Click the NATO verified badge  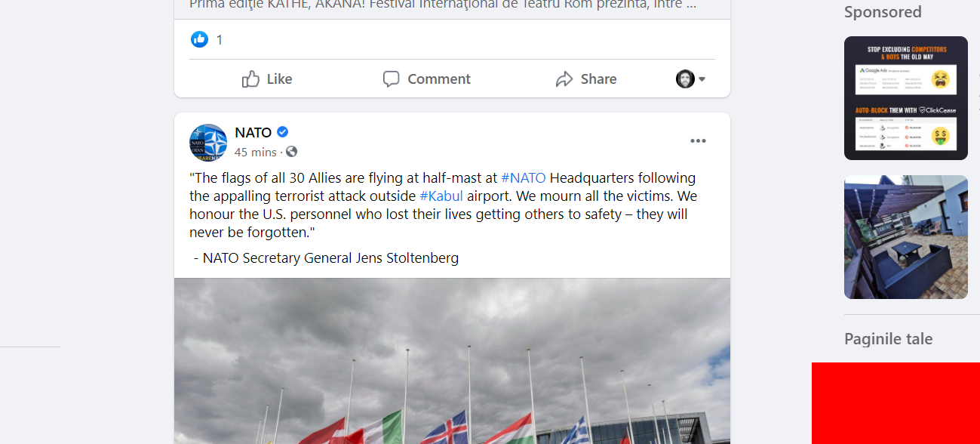[283, 132]
